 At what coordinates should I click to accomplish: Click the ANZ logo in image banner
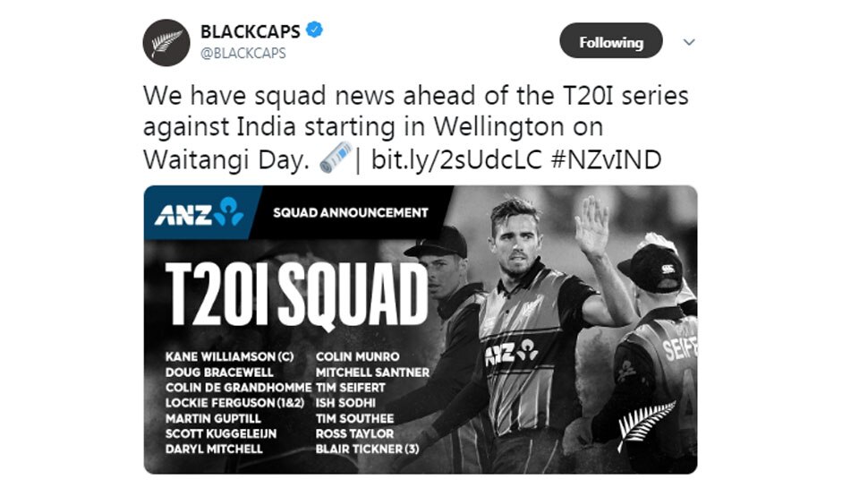198,212
